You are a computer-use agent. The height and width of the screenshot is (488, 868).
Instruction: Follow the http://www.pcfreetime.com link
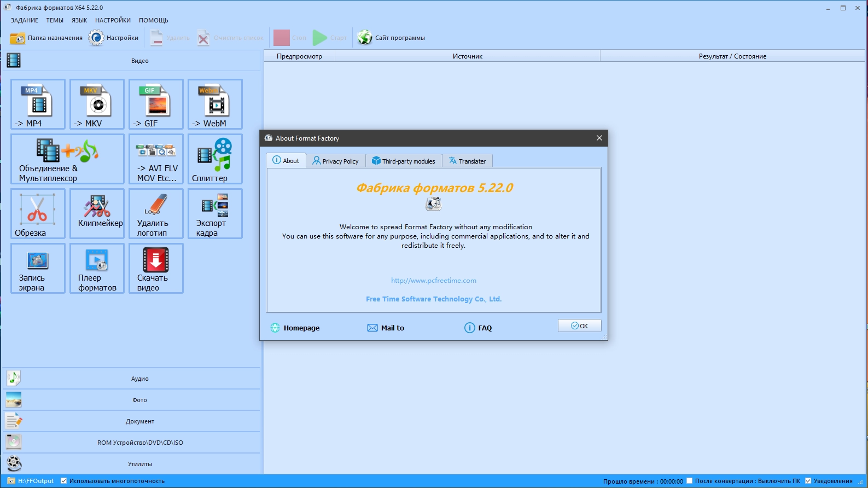tap(434, 280)
